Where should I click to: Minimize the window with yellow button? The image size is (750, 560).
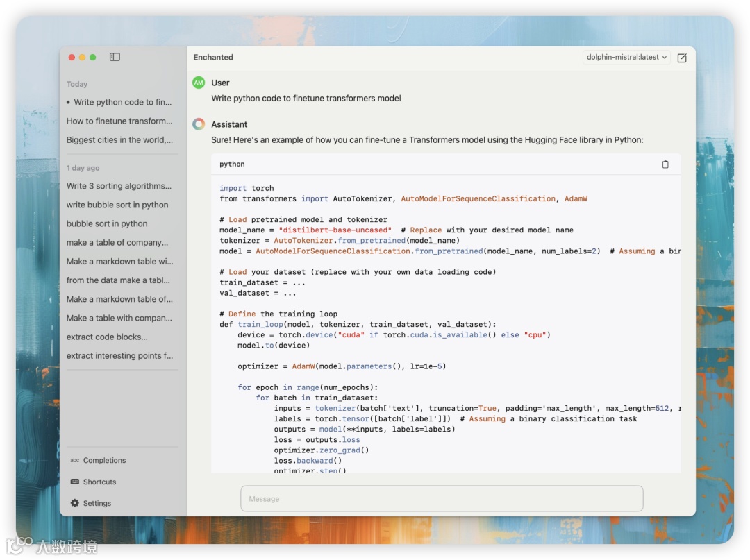82,58
